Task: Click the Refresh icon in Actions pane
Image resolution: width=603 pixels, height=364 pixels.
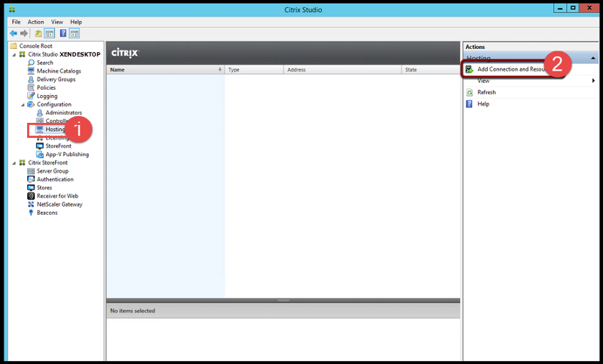Action: pyautogui.click(x=470, y=92)
